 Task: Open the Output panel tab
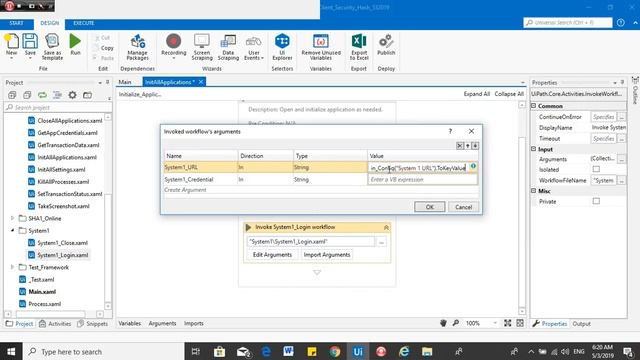tap(582, 324)
